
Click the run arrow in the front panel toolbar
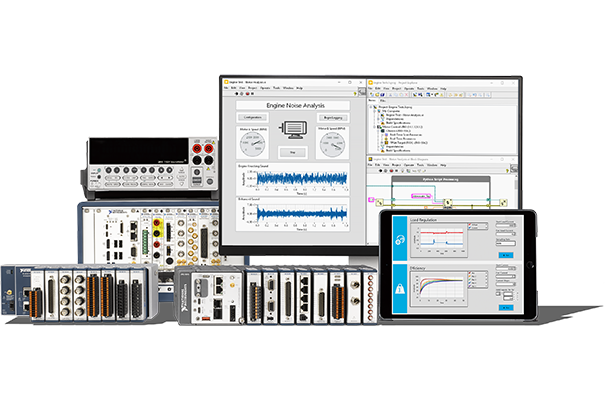pos(237,93)
